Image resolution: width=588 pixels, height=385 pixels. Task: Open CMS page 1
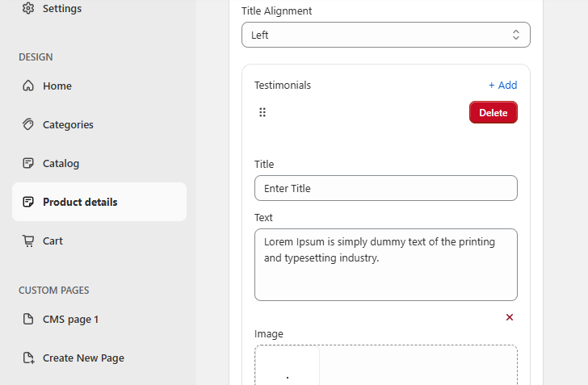[x=99, y=319]
